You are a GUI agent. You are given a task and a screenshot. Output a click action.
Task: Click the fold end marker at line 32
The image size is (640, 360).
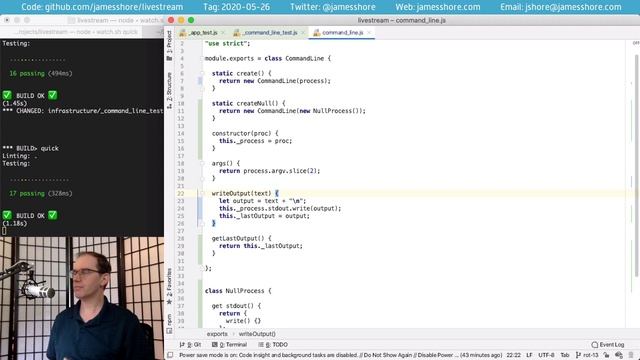point(202,268)
